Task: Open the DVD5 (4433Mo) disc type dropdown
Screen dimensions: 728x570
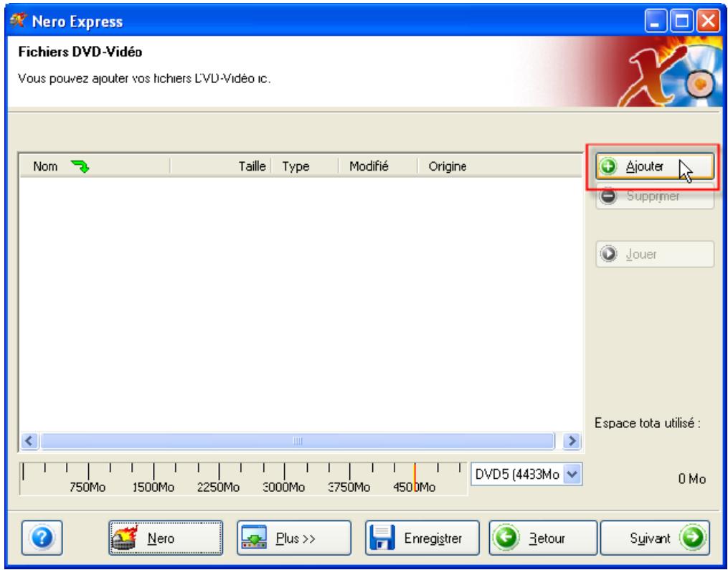Action: (x=526, y=475)
